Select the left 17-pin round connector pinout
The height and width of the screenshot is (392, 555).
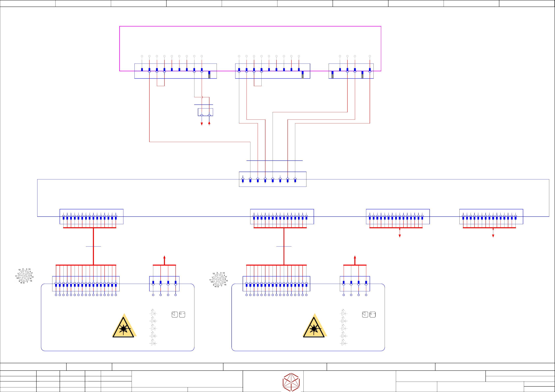pyautogui.click(x=24, y=276)
